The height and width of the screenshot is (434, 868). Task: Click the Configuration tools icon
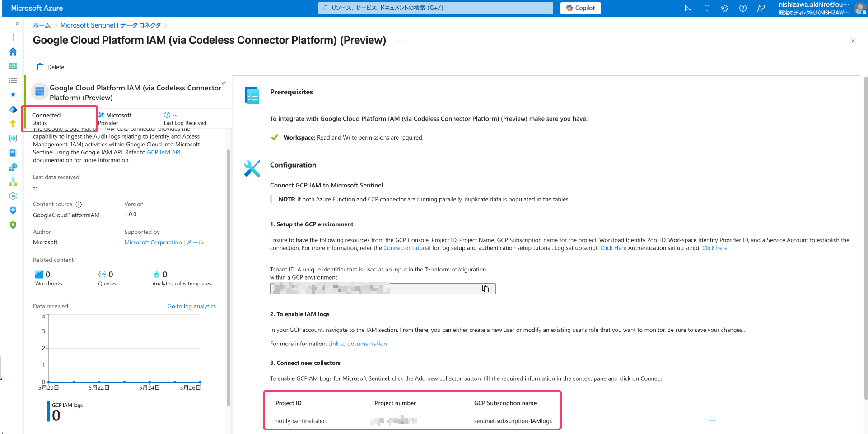pyautogui.click(x=252, y=169)
